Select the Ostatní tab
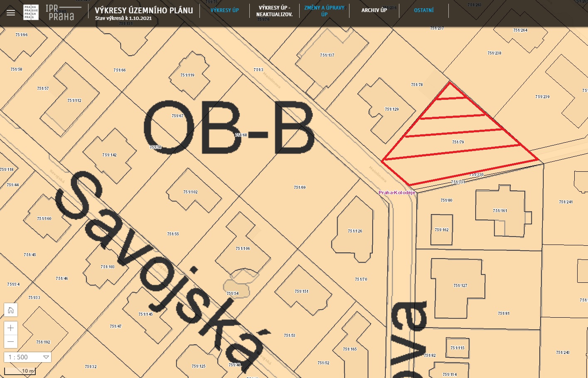The image size is (588, 378). (424, 10)
